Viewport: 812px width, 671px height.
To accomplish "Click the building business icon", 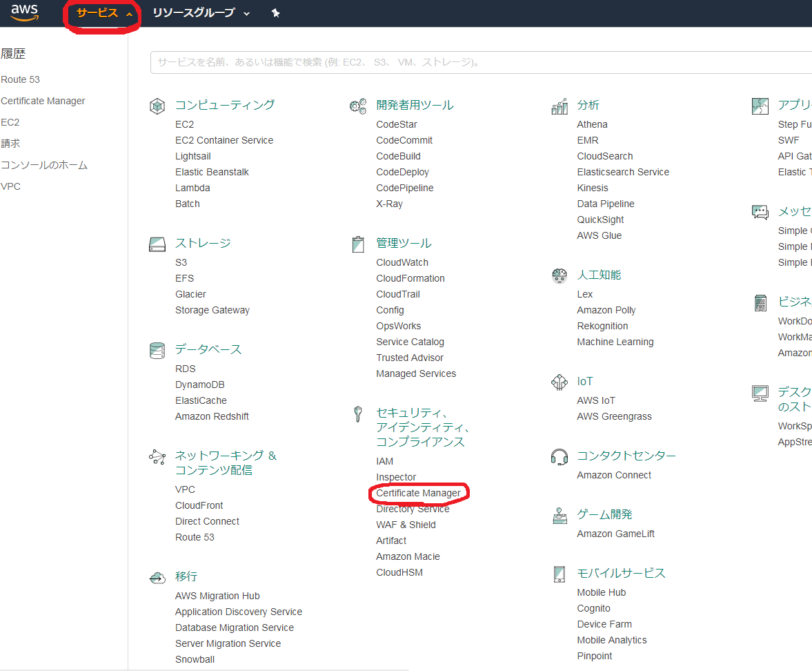I will coord(760,302).
